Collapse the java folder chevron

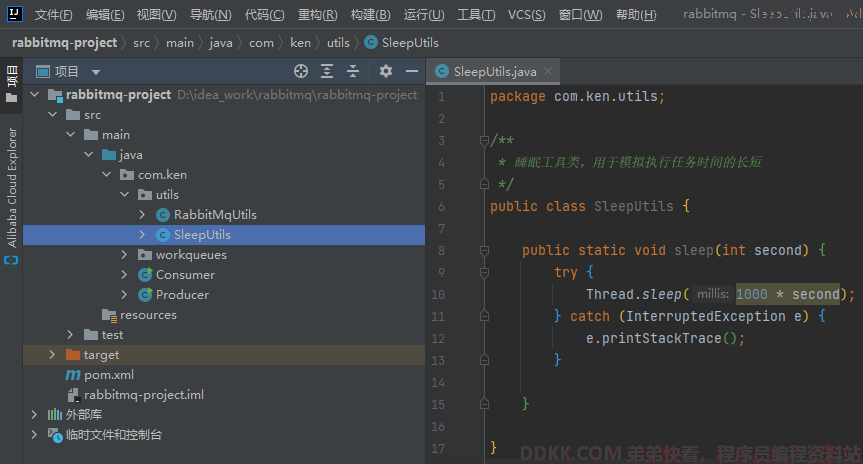coord(89,155)
